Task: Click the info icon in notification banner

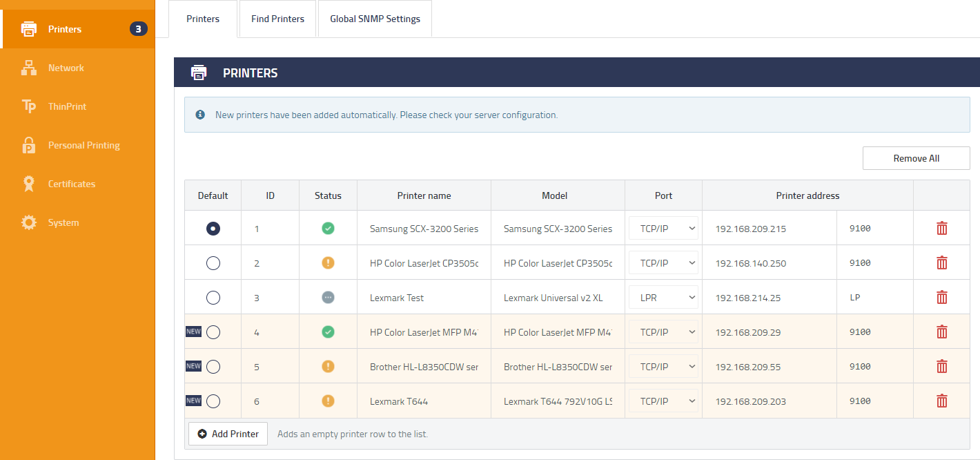Action: 200,115
